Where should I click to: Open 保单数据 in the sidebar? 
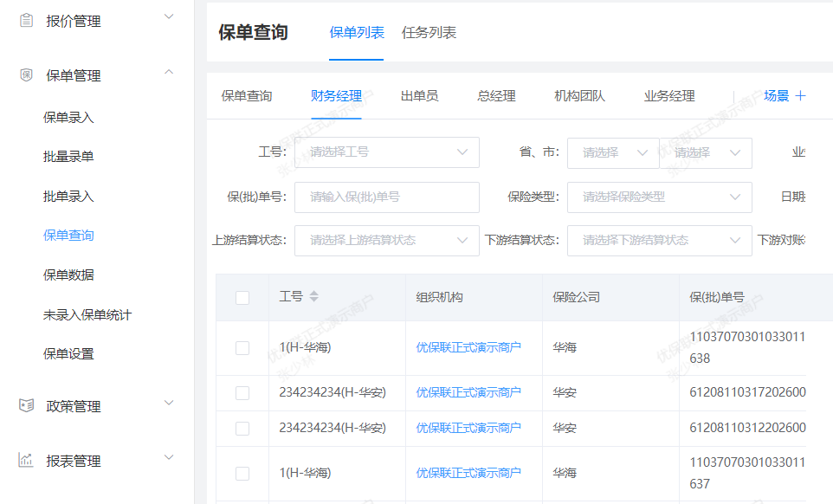68,275
